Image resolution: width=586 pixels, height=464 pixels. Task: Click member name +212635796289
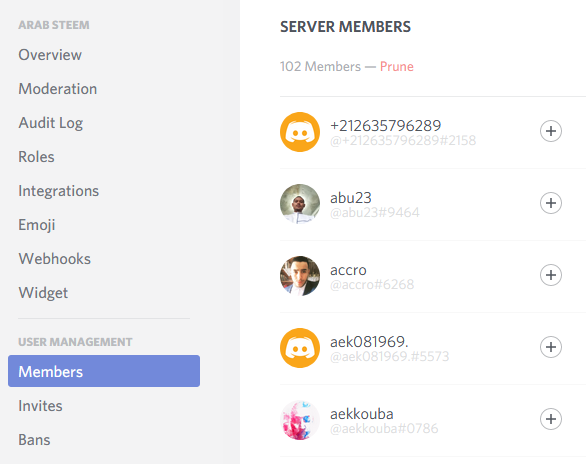(x=386, y=126)
